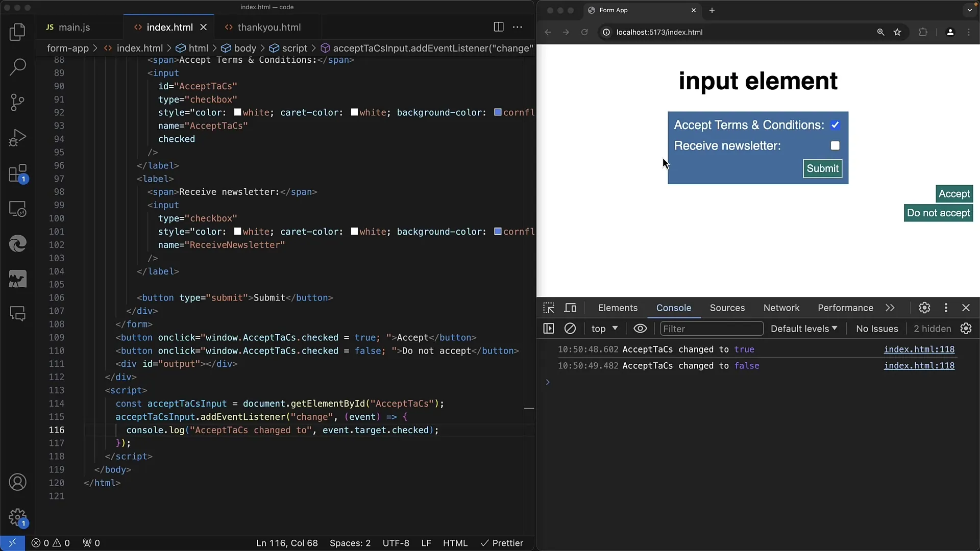Click the page refresh icon in browser

point(584,32)
